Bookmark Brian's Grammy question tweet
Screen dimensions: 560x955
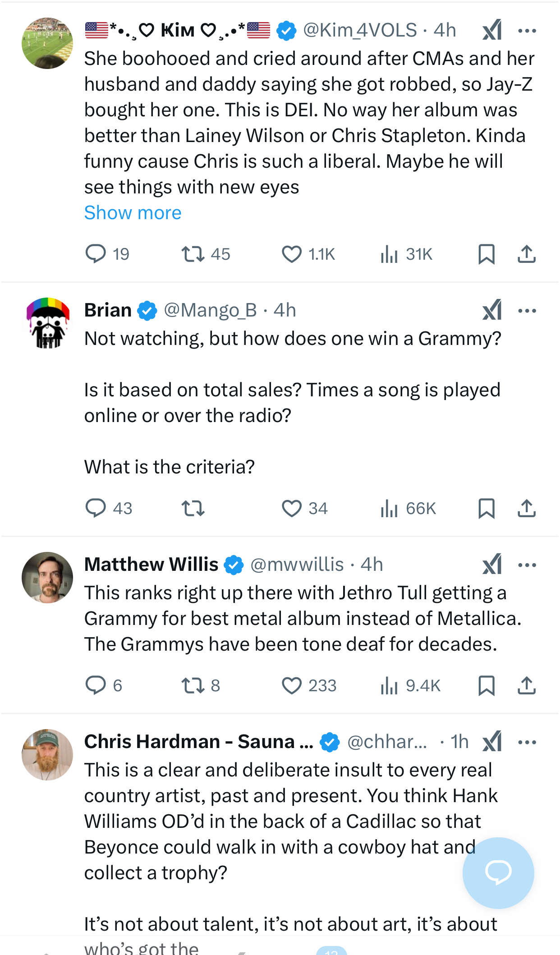point(486,508)
